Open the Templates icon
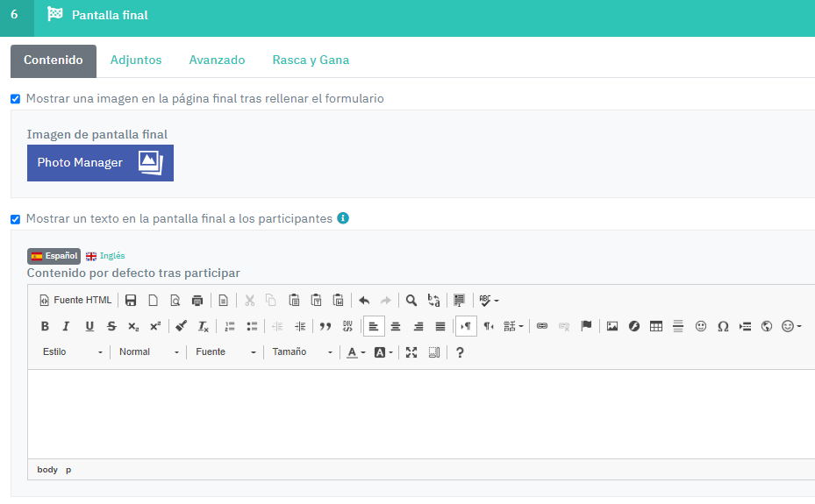 point(223,300)
